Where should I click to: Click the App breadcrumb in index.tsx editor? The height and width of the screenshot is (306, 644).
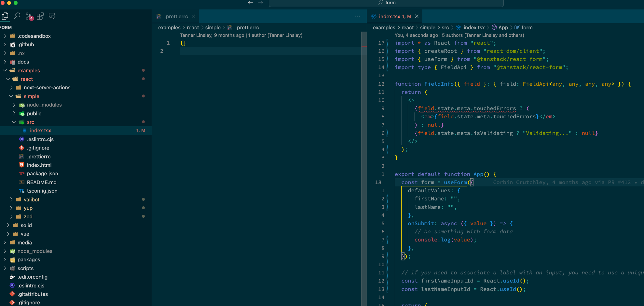[503, 27]
